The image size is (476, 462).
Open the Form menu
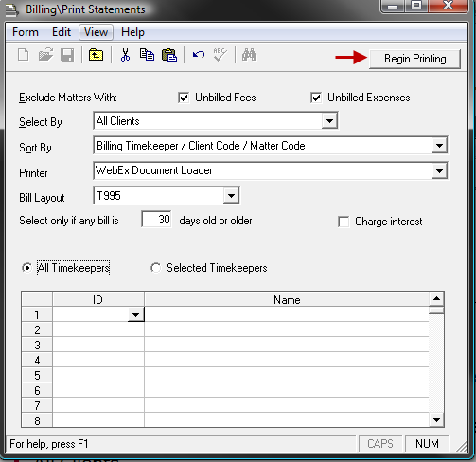26,32
